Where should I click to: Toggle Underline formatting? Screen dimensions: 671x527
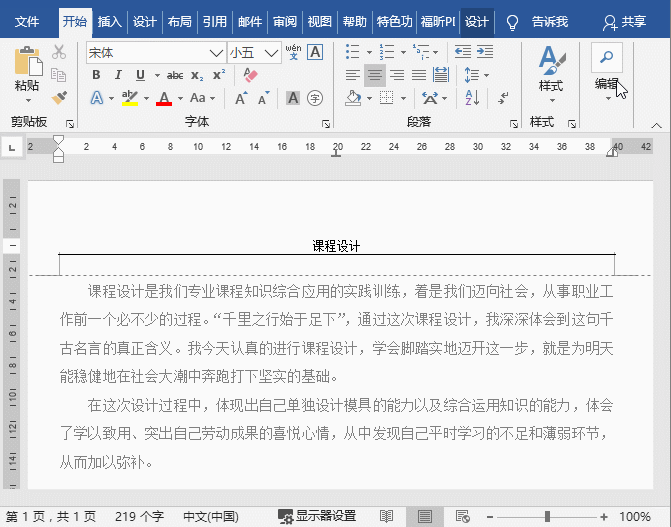point(140,75)
